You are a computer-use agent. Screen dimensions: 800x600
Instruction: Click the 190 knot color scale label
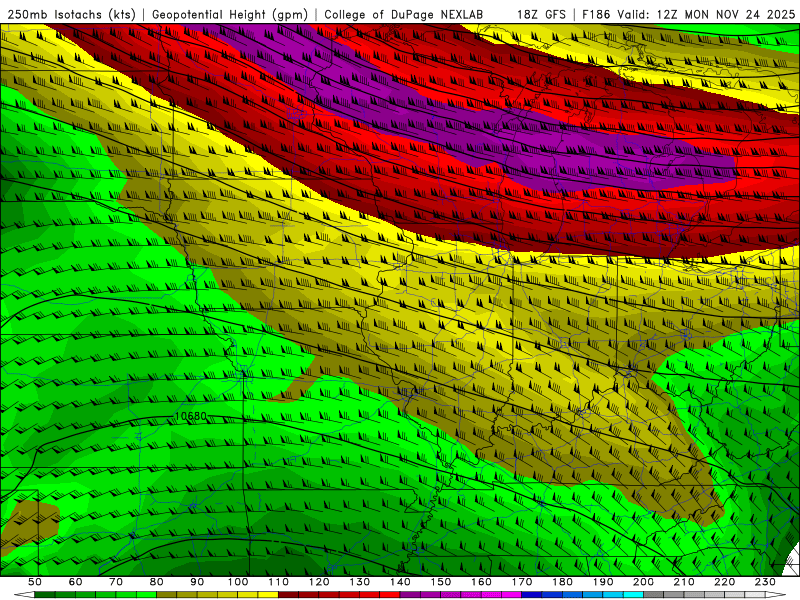[603, 582]
